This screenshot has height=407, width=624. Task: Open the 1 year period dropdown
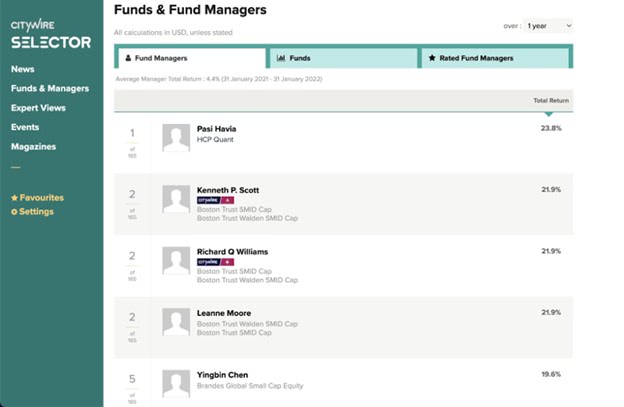tap(548, 26)
